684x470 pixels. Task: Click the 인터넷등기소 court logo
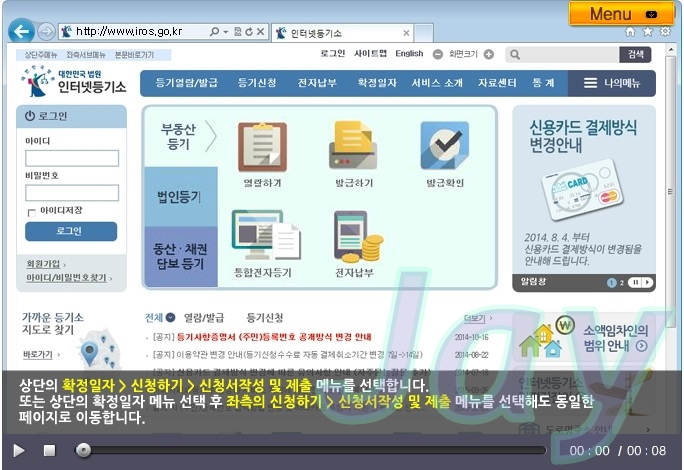(x=74, y=82)
